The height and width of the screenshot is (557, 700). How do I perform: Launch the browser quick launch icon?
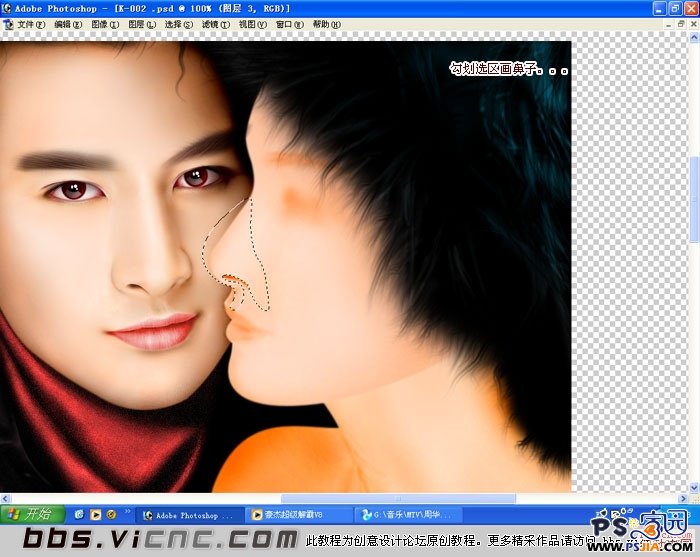79,515
